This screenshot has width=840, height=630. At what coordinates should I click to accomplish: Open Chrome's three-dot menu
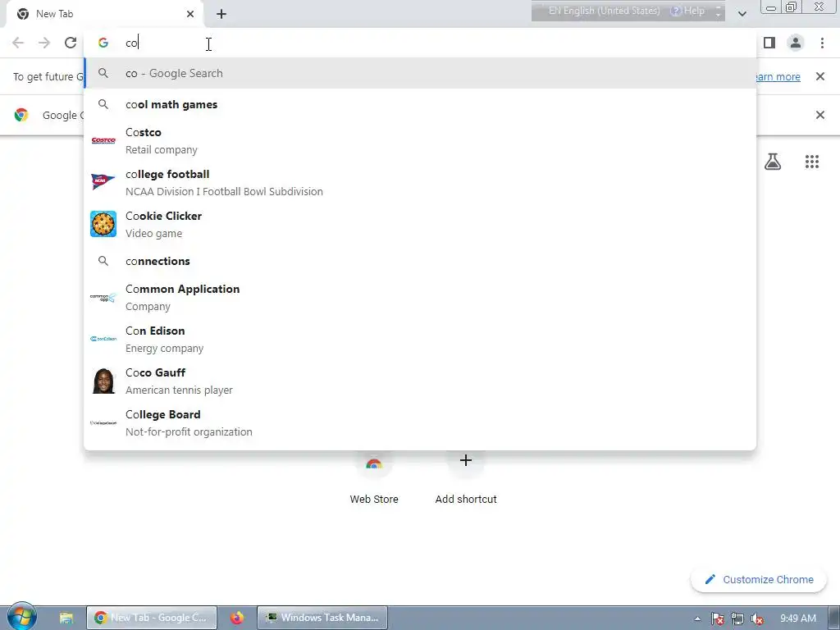coord(822,43)
